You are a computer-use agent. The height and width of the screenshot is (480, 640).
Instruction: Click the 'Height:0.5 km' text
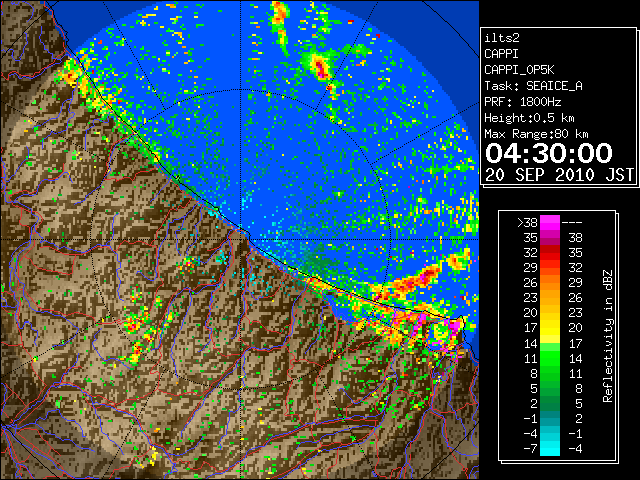[x=529, y=118]
